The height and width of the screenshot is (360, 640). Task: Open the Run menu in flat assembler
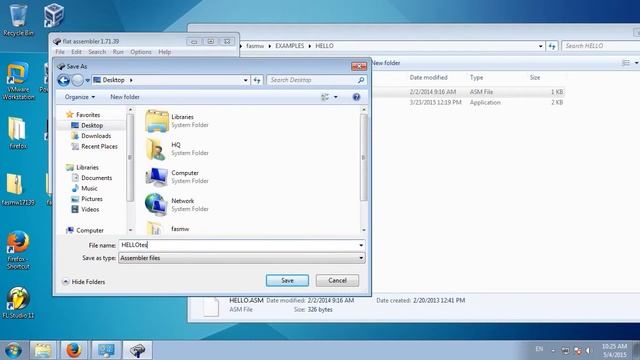click(x=118, y=52)
